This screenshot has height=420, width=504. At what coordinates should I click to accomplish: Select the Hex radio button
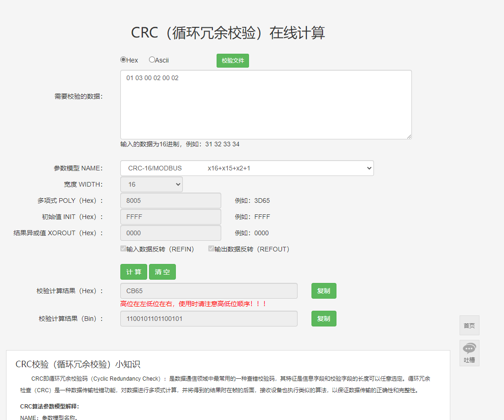pos(124,60)
